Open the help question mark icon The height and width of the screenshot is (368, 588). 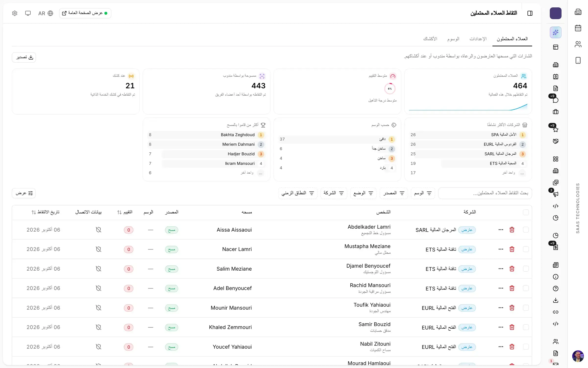click(556, 289)
